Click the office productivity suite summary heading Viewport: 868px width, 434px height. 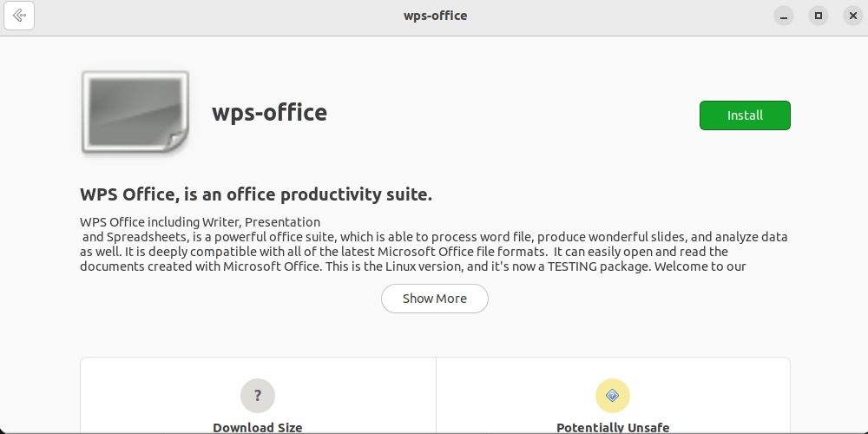pos(256,194)
